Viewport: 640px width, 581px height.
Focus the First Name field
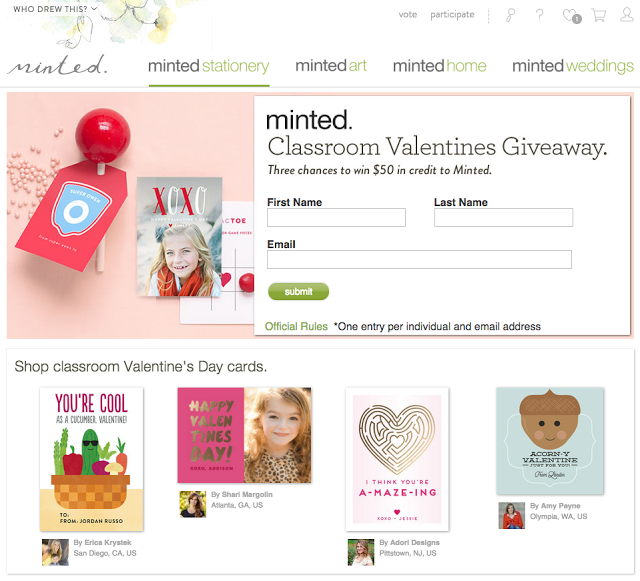[x=336, y=217]
